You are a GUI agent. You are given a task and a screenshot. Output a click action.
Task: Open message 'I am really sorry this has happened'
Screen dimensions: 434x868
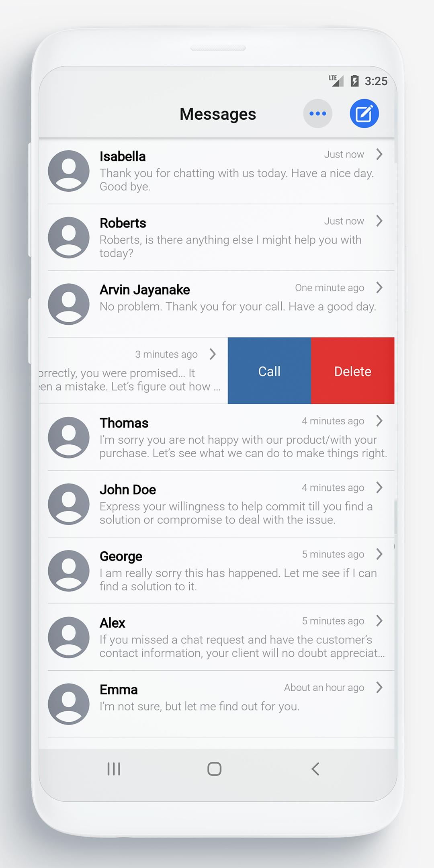238,580
